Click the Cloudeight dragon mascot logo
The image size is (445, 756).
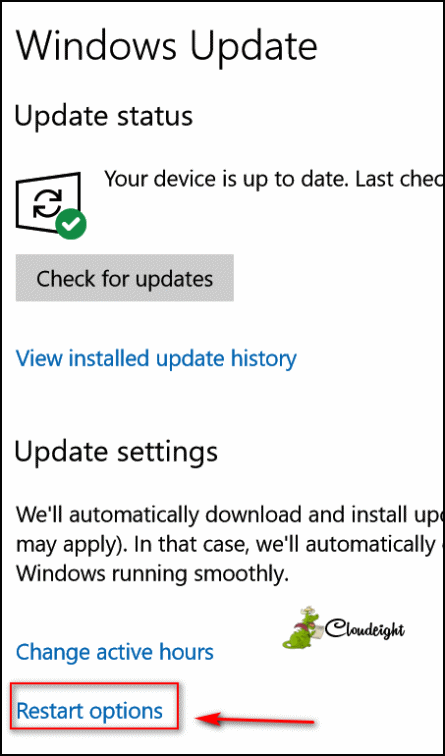301,627
